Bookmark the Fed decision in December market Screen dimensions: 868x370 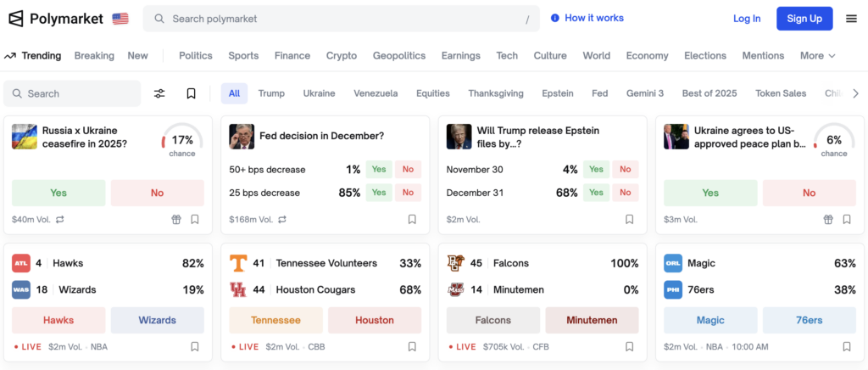coord(412,220)
